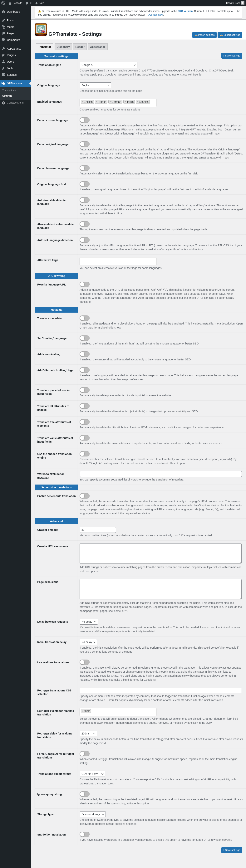Click the Plugins icon in sidebar
This screenshot has width=246, height=868.
[3, 55]
